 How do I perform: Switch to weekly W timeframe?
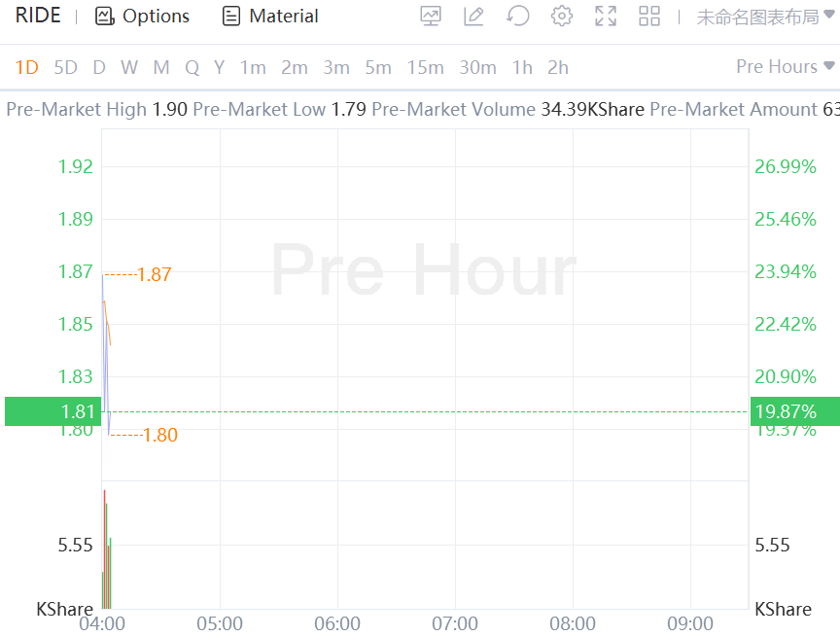(129, 67)
